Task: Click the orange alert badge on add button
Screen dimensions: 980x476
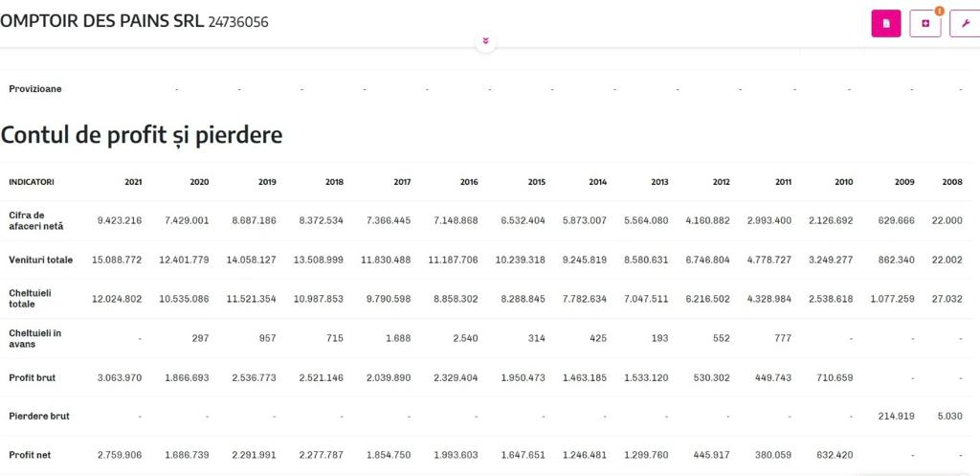Action: click(939, 11)
